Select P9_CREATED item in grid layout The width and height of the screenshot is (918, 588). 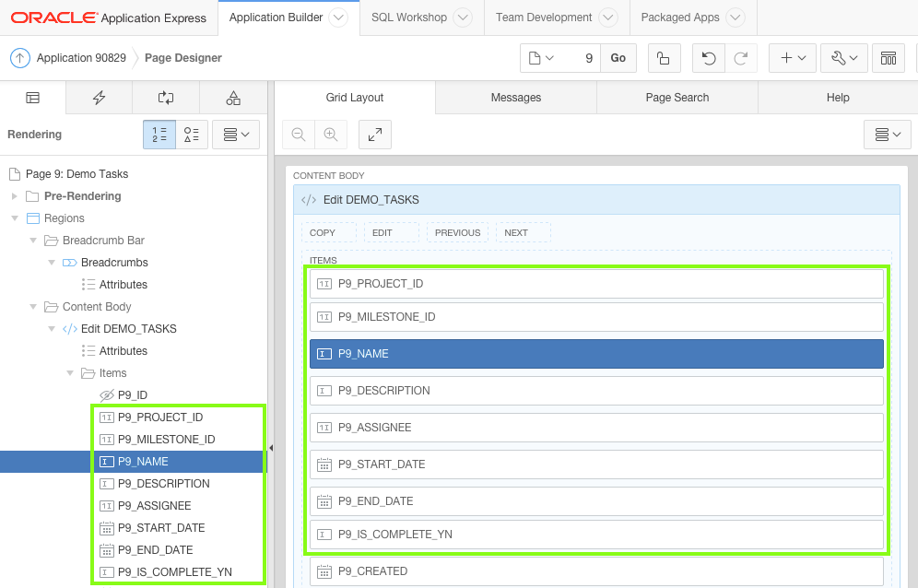(x=596, y=571)
